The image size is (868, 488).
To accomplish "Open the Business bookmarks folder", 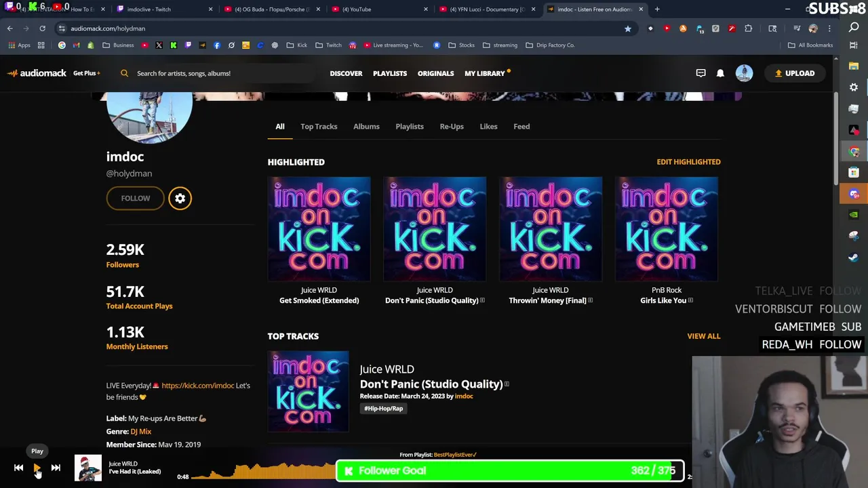I will pos(118,45).
